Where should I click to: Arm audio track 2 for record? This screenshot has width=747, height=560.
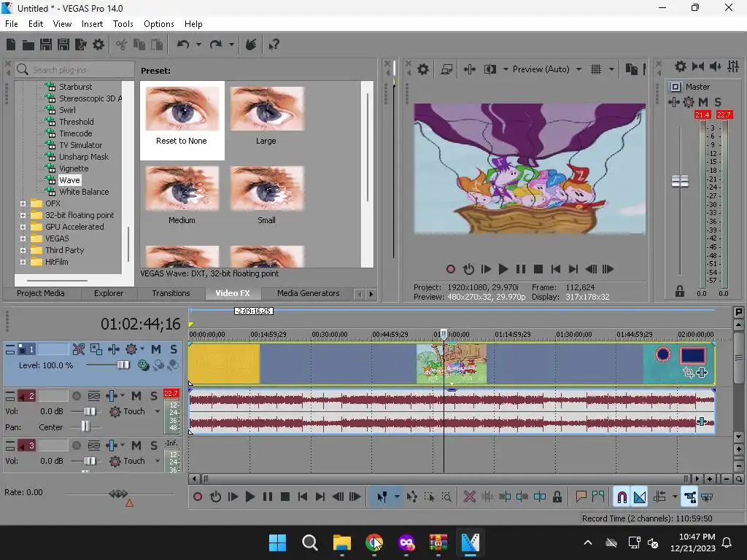pyautogui.click(x=76, y=396)
